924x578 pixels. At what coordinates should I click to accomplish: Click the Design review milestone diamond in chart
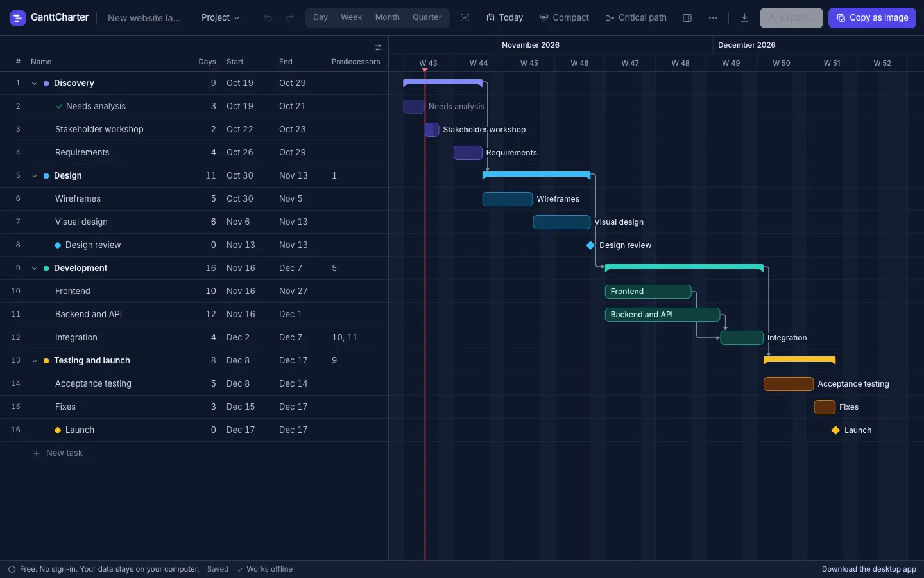(x=590, y=245)
